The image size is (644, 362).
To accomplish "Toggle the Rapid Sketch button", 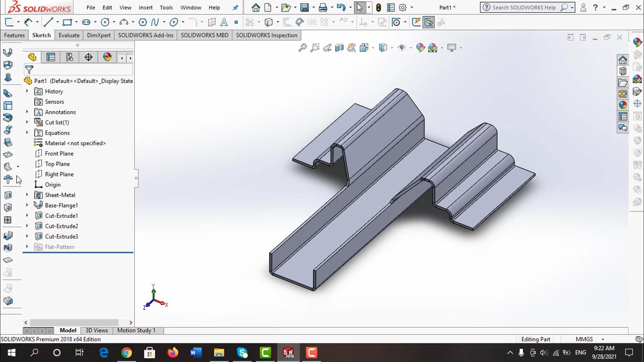I will 416,22.
